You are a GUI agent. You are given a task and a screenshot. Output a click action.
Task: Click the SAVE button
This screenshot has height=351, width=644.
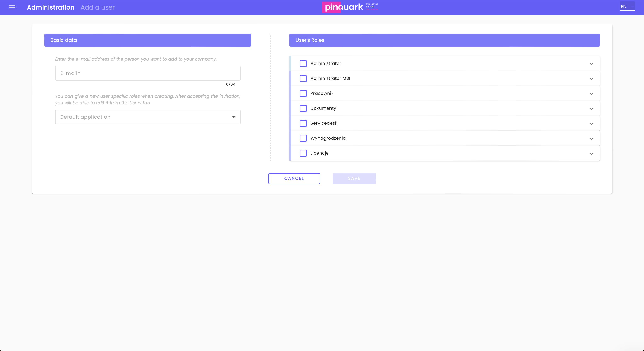pos(354,178)
